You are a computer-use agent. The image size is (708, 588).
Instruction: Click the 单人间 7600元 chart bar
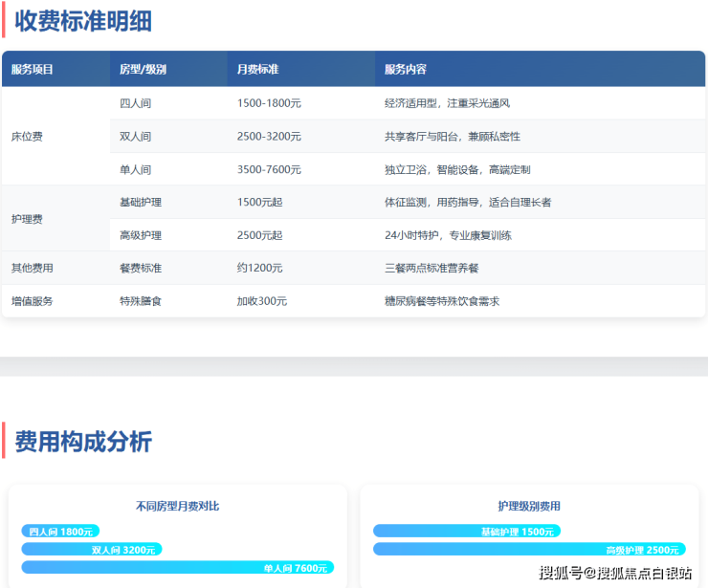[x=177, y=568]
